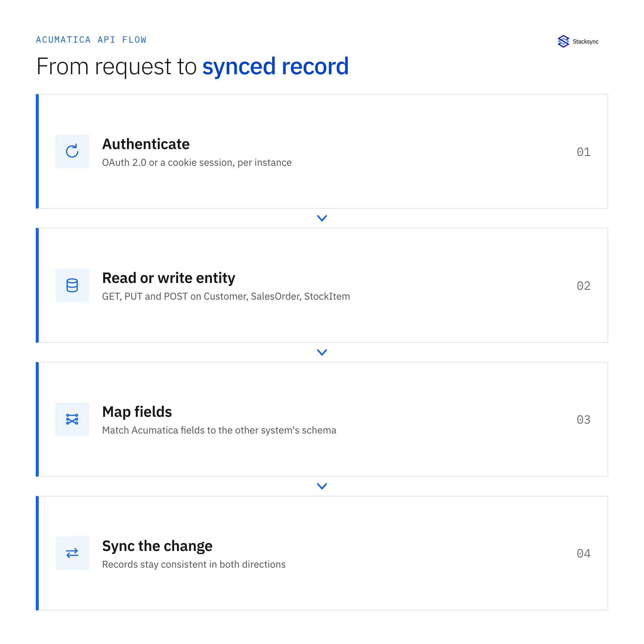The width and height of the screenshot is (644, 644).
Task: Click the step number 04
Action: (584, 554)
